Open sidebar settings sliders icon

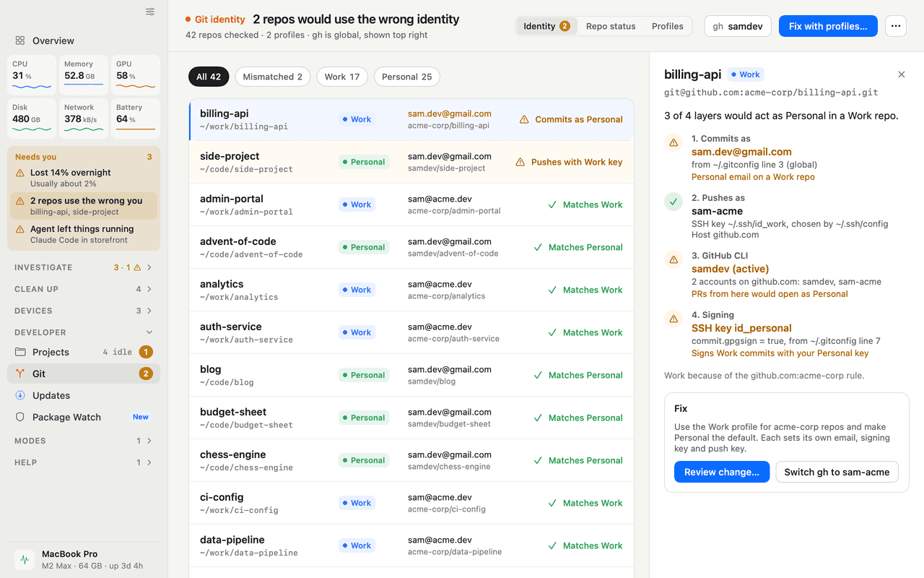coord(150,12)
